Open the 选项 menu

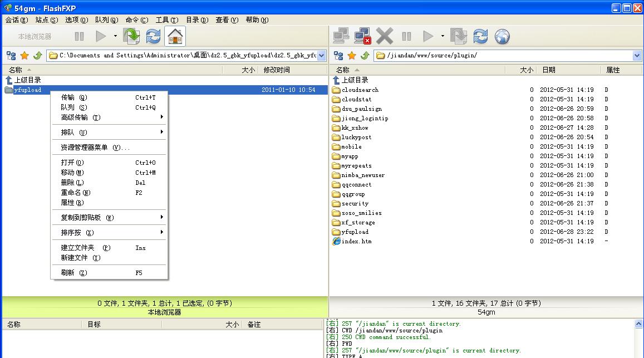click(76, 19)
